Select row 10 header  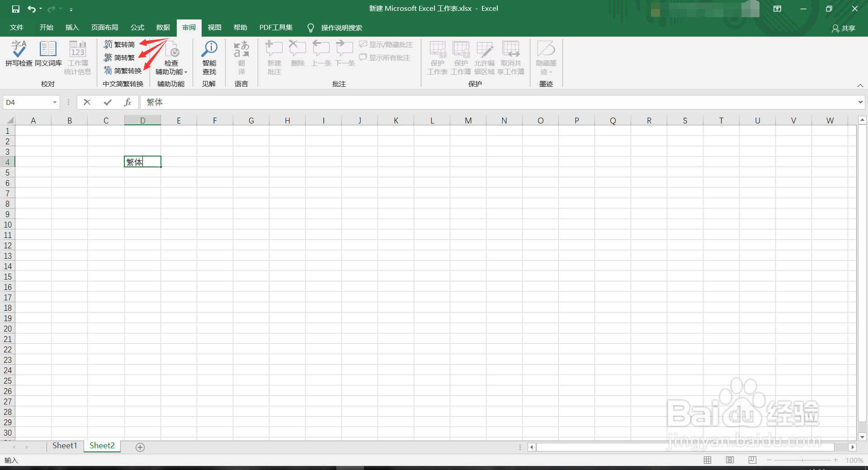tap(8, 225)
